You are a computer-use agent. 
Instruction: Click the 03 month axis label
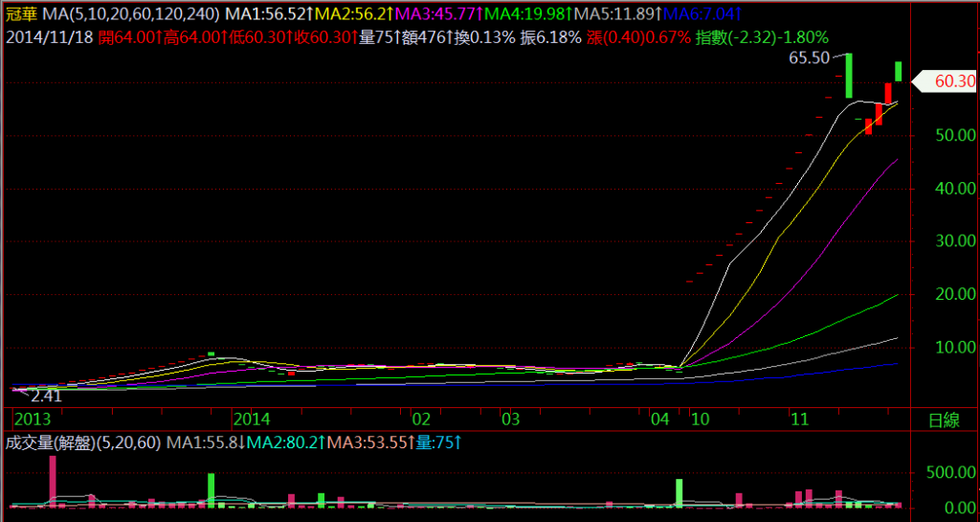tap(511, 419)
